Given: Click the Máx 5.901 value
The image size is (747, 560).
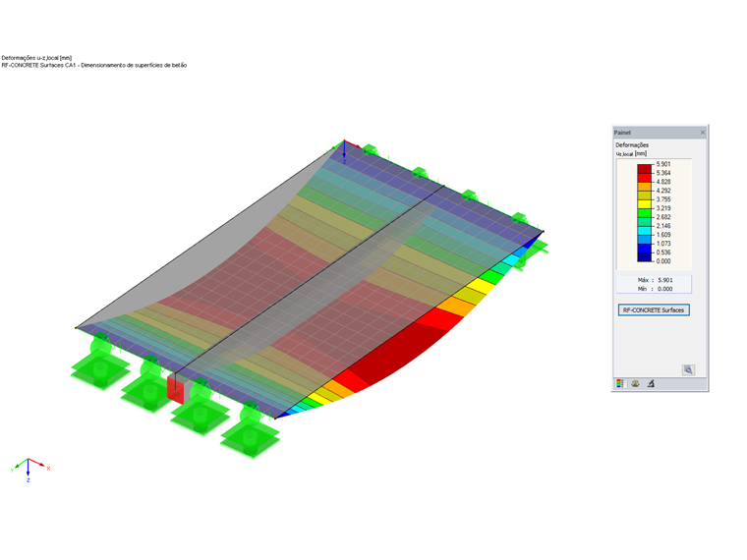Looking at the screenshot, I should [665, 280].
